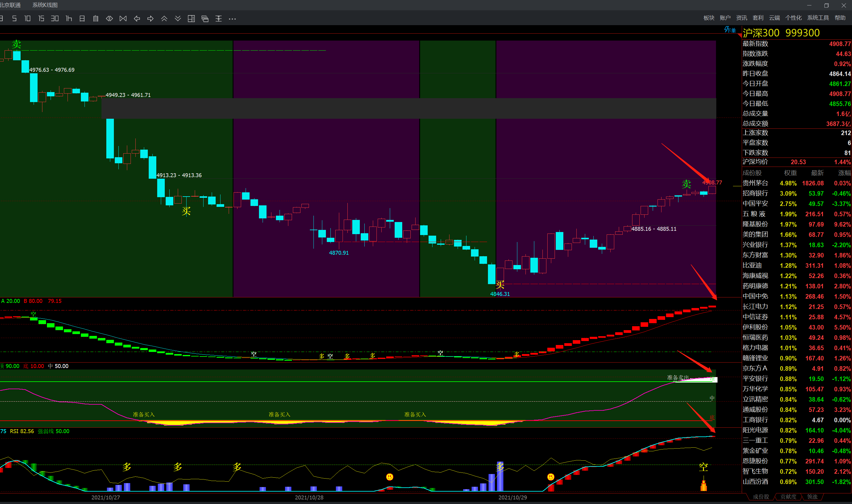Open the three-dots more tools menu
852x504 pixels.
232,19
